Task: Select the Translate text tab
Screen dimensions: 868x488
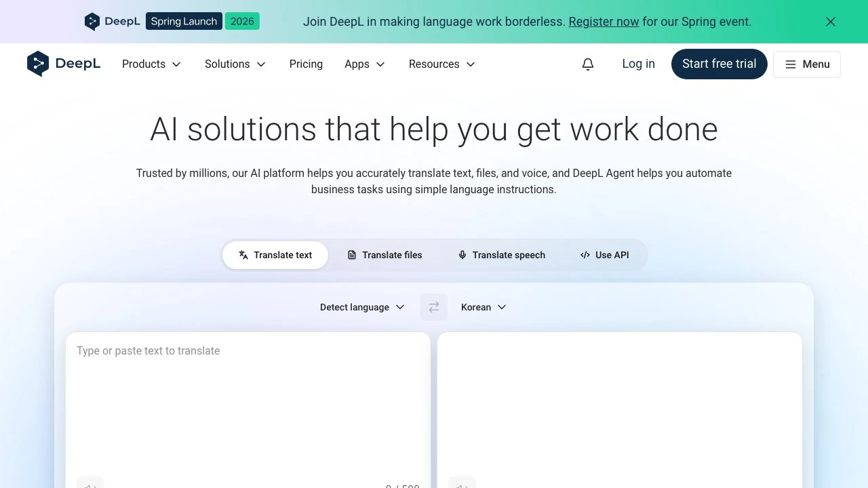Action: pos(275,255)
